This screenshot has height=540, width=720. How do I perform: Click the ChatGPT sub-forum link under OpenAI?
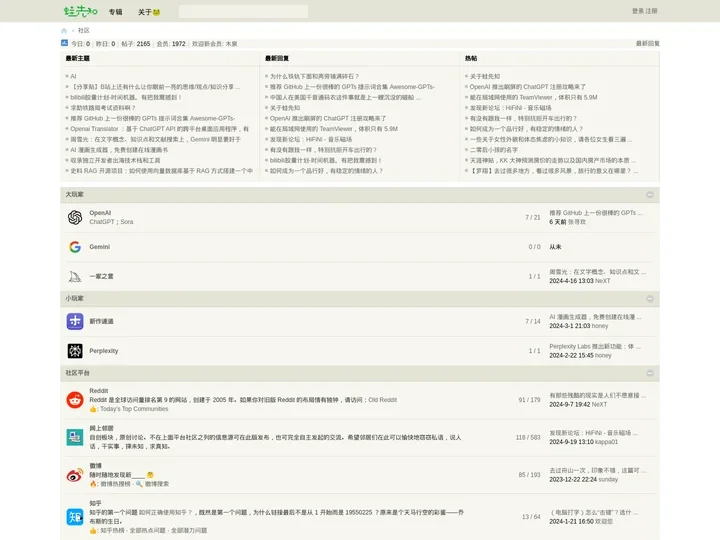[102, 222]
